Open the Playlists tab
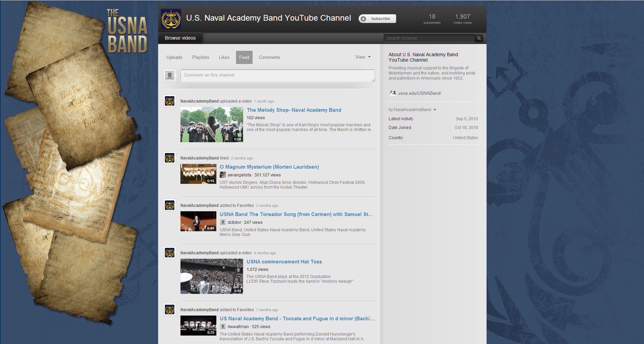The height and width of the screenshot is (344, 644). [200, 57]
